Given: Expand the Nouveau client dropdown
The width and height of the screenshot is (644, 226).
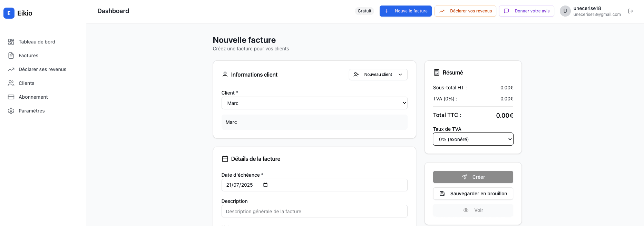Looking at the screenshot, I should pyautogui.click(x=378, y=74).
